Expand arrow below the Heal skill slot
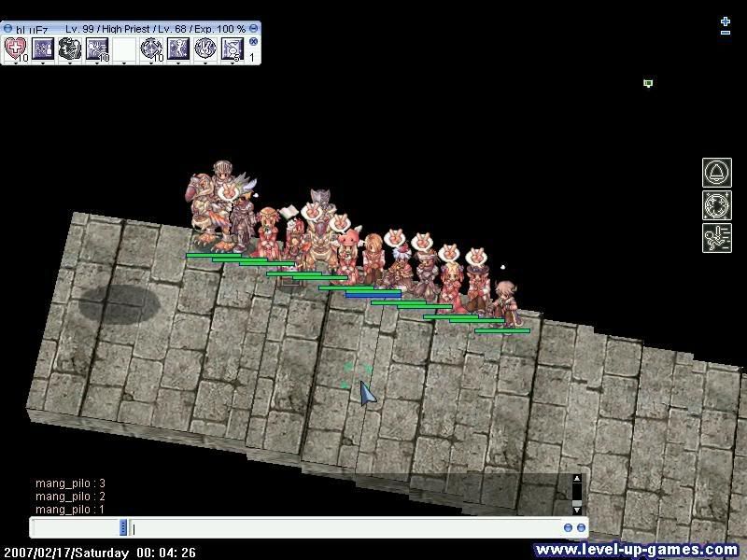 coord(16,63)
